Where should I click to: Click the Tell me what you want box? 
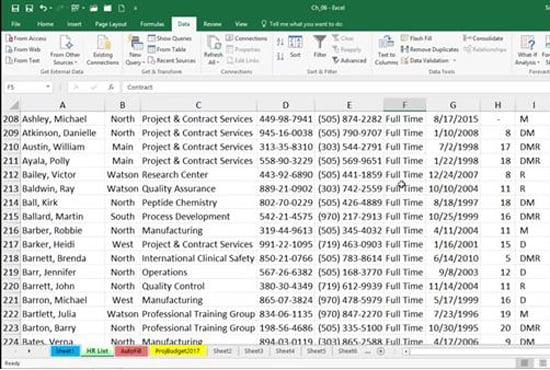pos(302,24)
